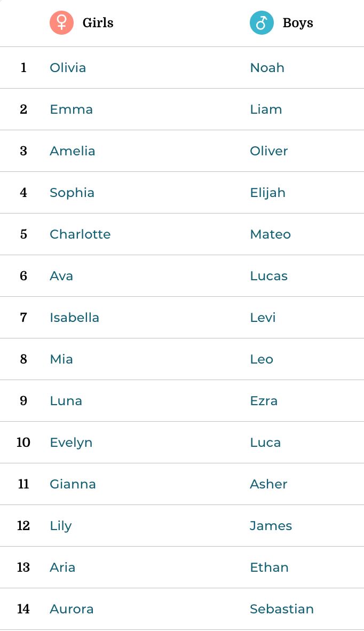364x631 pixels.
Task: Open the Amelia name page
Action: (x=73, y=151)
